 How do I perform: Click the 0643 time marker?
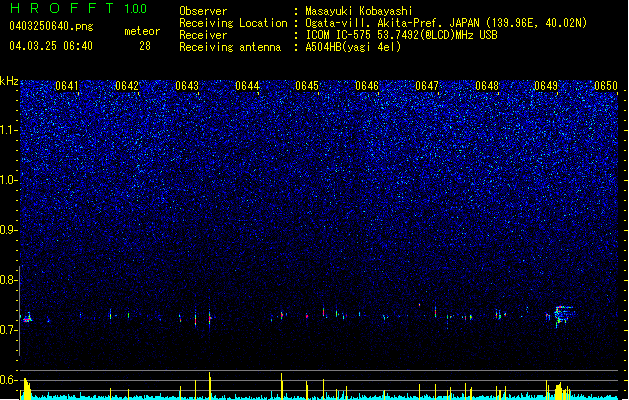point(187,86)
